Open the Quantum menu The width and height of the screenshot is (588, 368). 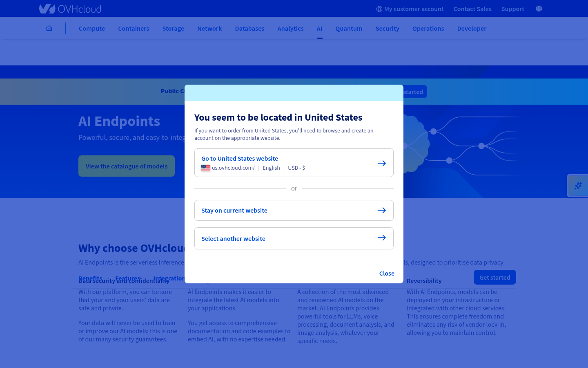point(349,29)
